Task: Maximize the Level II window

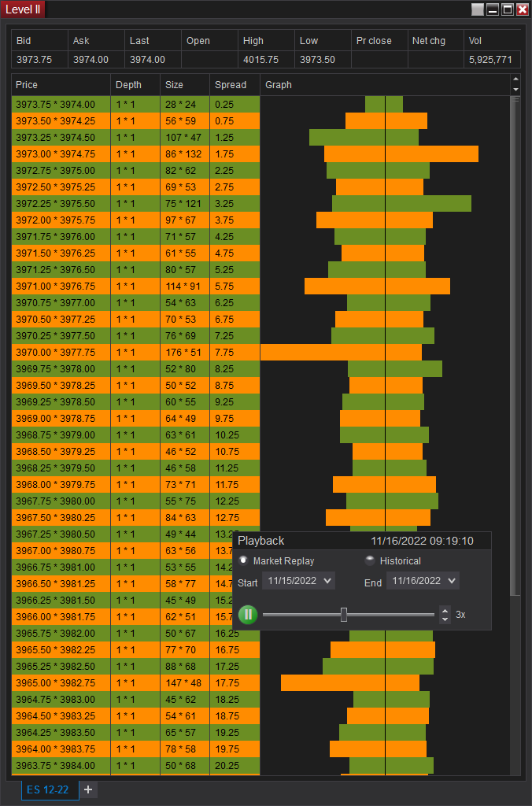Action: [x=508, y=9]
